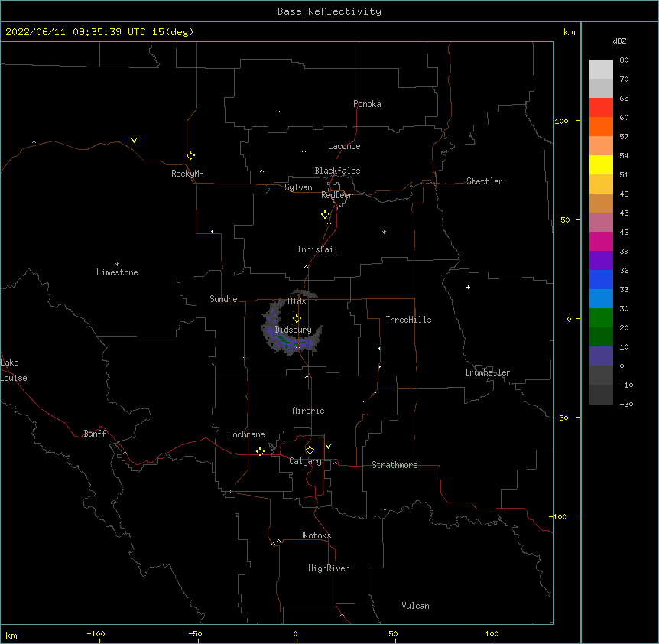Click the purple 36-39 dBZ legend swatch
659x644 pixels.
(601, 261)
